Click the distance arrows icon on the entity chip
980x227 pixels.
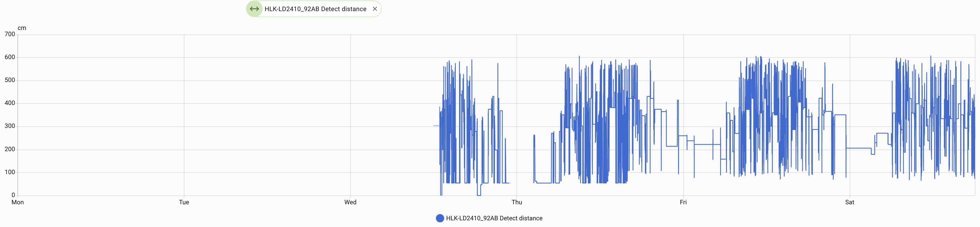pyautogui.click(x=254, y=9)
